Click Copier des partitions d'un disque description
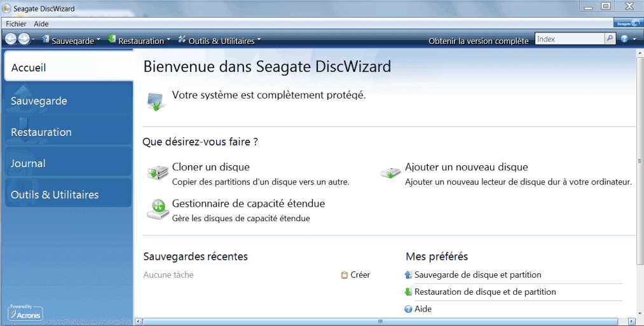 point(261,182)
